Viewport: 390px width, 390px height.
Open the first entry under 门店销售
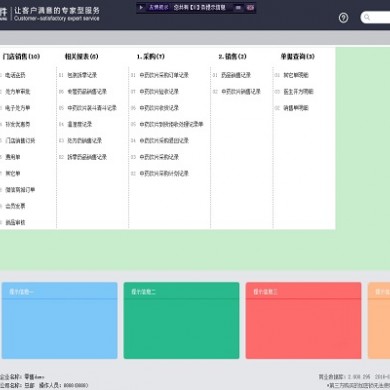click(15, 75)
